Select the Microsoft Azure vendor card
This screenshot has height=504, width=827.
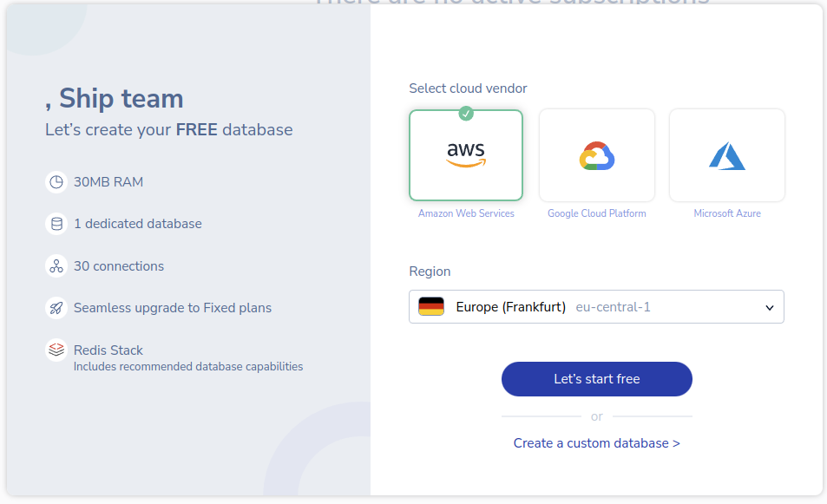[726, 155]
